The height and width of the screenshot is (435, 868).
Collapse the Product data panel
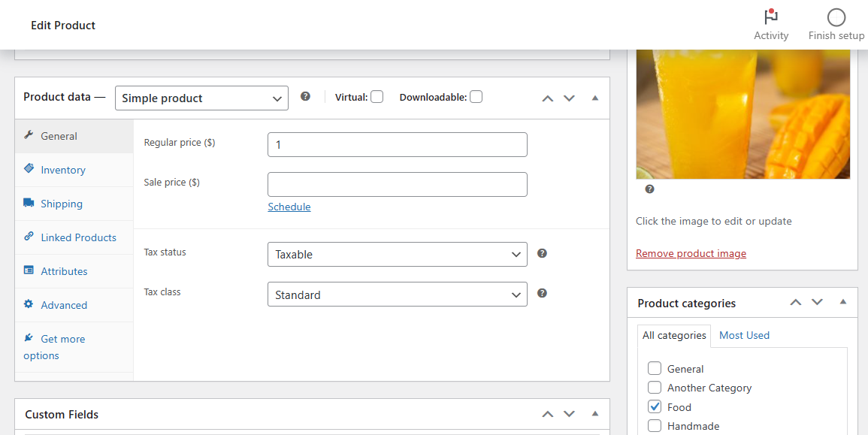[595, 98]
